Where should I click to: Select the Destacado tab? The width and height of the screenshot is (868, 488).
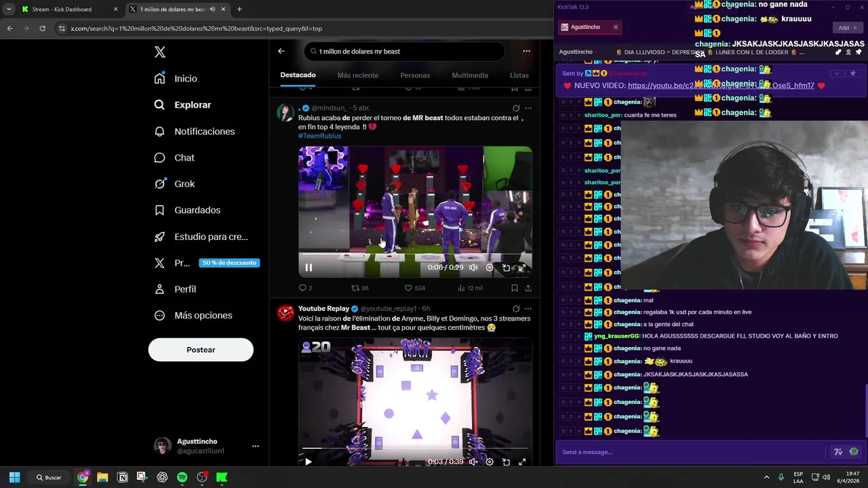click(x=298, y=75)
